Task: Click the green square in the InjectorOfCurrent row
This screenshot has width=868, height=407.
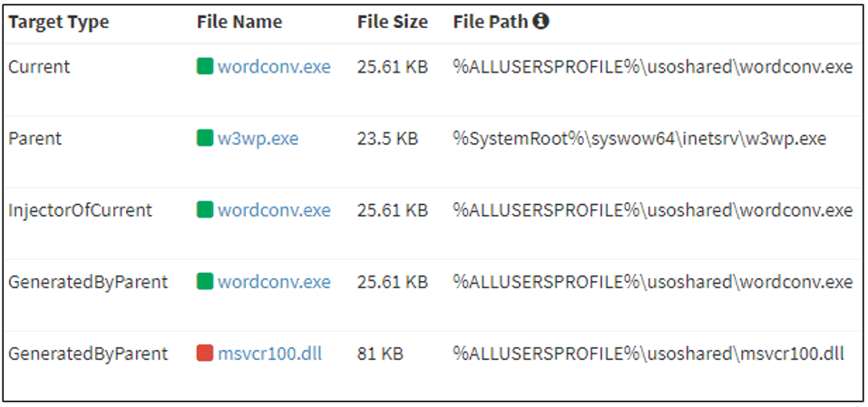Action: click(205, 210)
